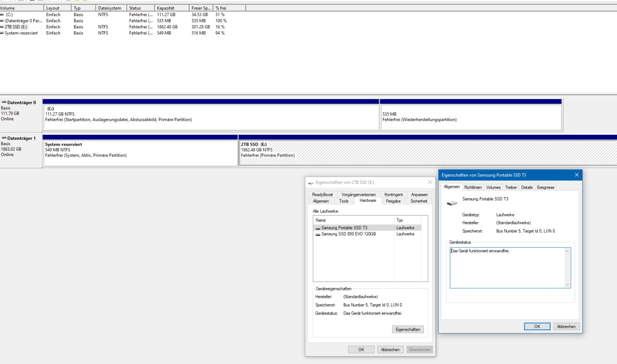Switch to the Treiber tab
Screen dimensions: 617x364
[511, 187]
